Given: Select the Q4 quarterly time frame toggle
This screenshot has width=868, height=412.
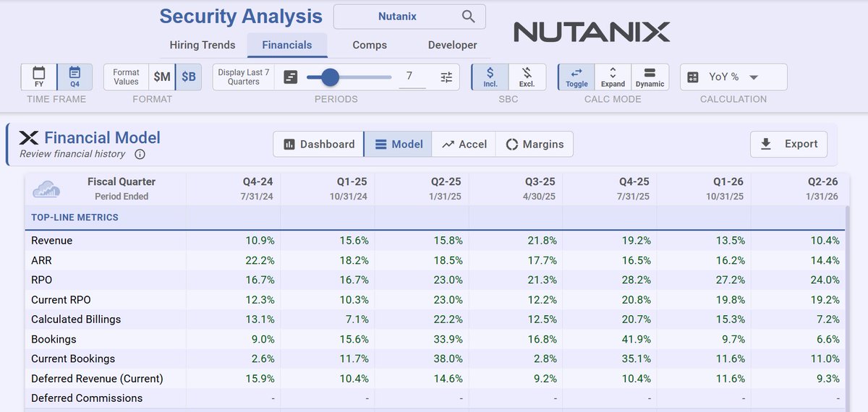Looking at the screenshot, I should point(75,77).
